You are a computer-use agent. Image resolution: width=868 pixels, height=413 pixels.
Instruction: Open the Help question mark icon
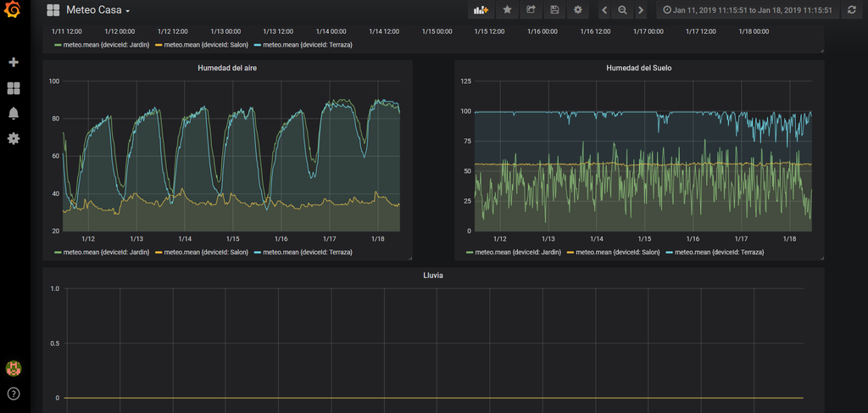tap(14, 393)
